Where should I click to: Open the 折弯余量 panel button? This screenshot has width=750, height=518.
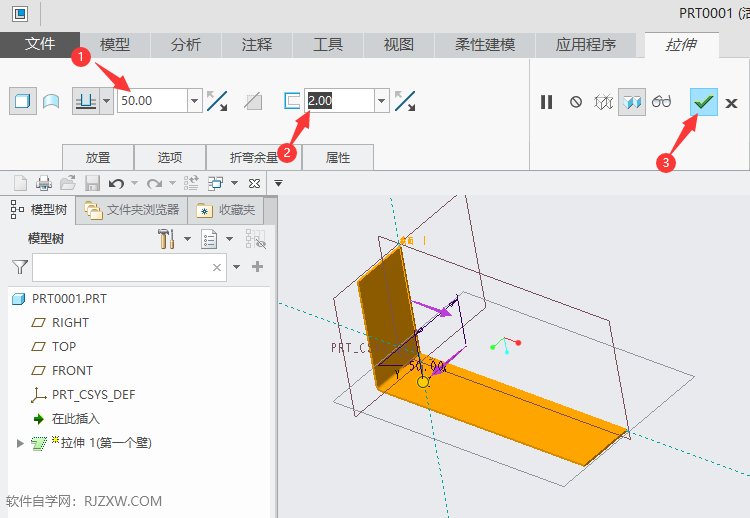[252, 157]
